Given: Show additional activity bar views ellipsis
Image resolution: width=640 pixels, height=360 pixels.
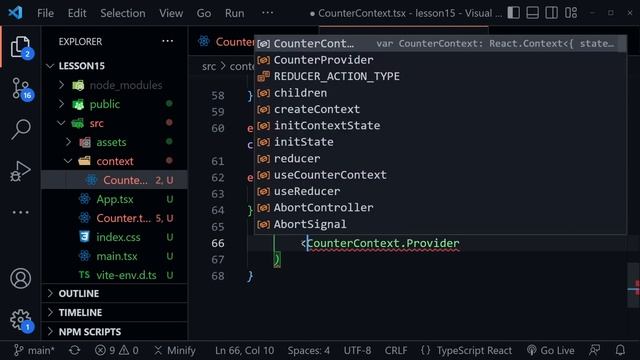Looking at the screenshot, I should [20, 212].
